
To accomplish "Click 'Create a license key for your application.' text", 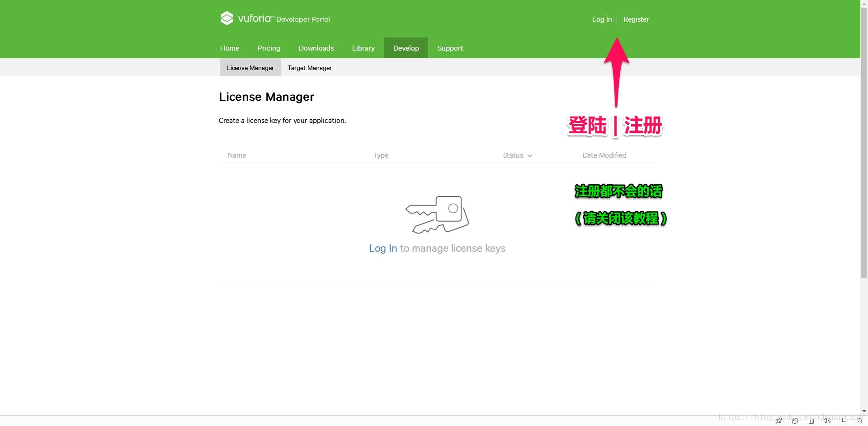I will coord(282,121).
